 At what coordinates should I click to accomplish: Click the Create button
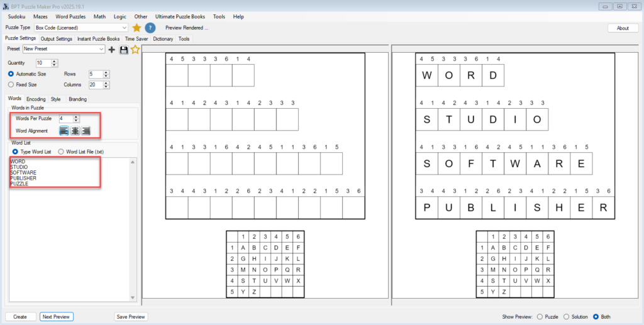coord(20,317)
